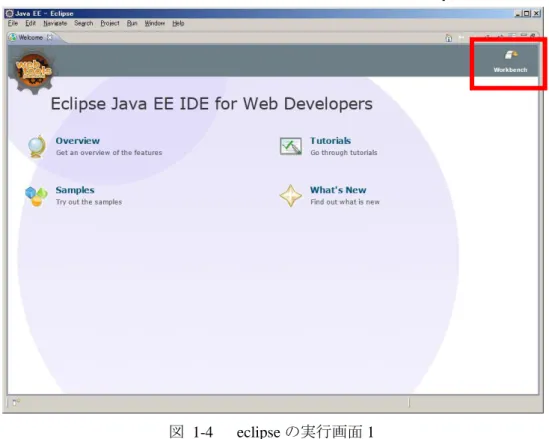549x439 pixels.
Task: Click 'Go through tutorials' text
Action: click(344, 153)
